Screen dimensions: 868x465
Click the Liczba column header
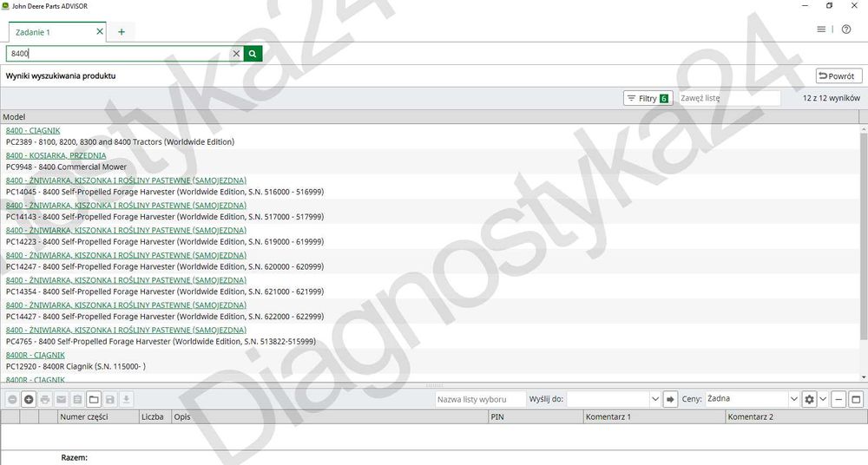click(x=155, y=416)
